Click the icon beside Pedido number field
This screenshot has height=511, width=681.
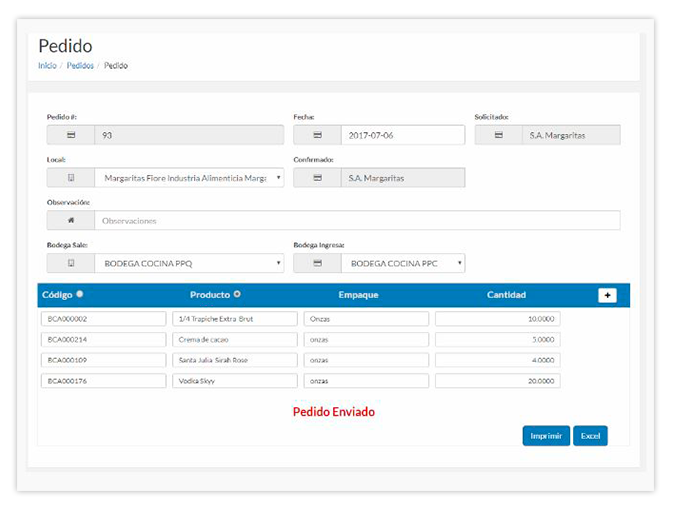tap(71, 135)
